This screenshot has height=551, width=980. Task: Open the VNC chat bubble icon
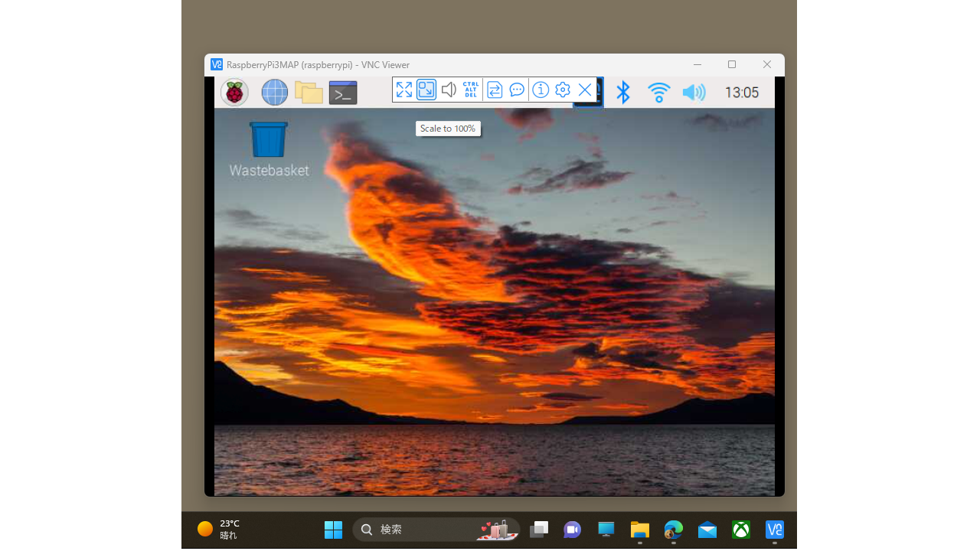(x=517, y=90)
